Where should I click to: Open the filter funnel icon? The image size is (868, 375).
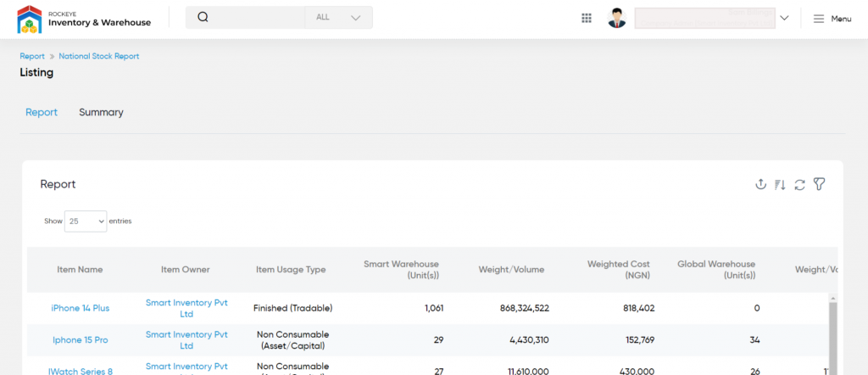pyautogui.click(x=820, y=184)
